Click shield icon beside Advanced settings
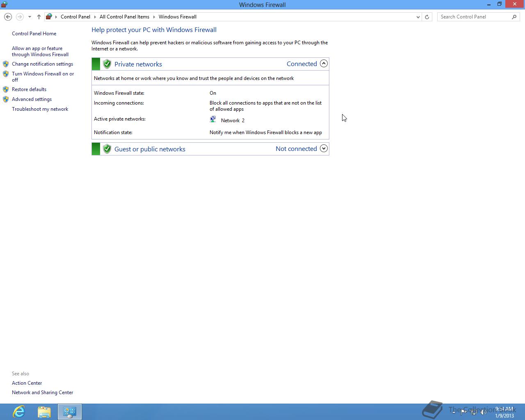Image resolution: width=525 pixels, height=420 pixels. point(6,99)
